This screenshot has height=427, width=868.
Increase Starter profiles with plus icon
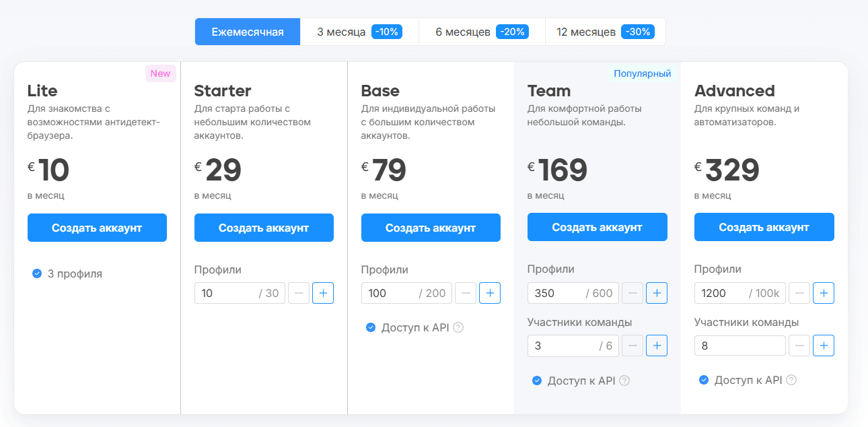[323, 293]
